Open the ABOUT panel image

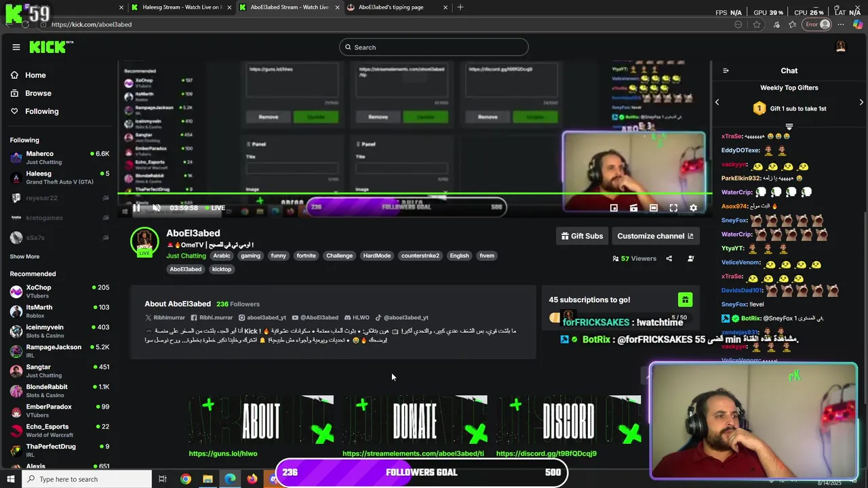tap(261, 421)
